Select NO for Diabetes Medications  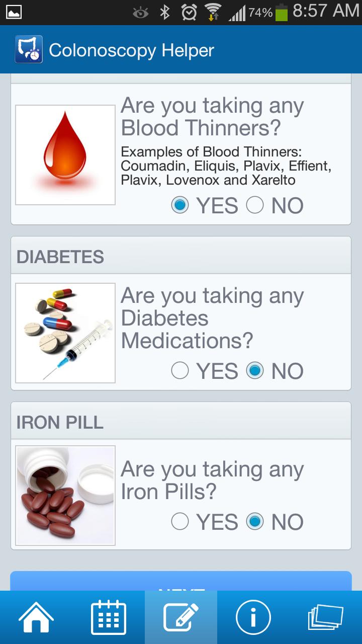pos(255,371)
